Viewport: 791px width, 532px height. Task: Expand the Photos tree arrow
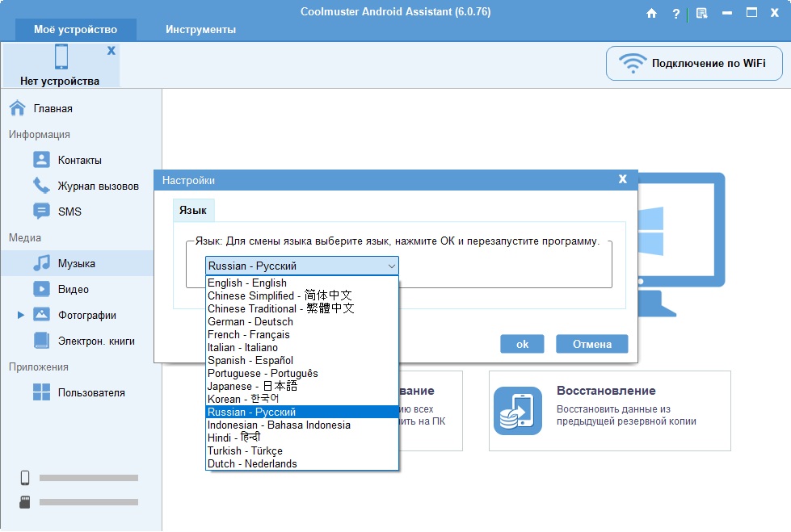pos(21,315)
